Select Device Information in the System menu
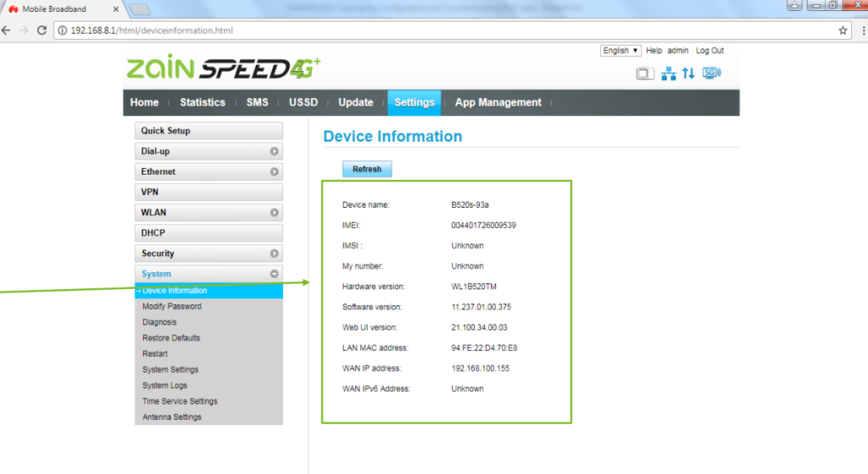 pyautogui.click(x=209, y=291)
